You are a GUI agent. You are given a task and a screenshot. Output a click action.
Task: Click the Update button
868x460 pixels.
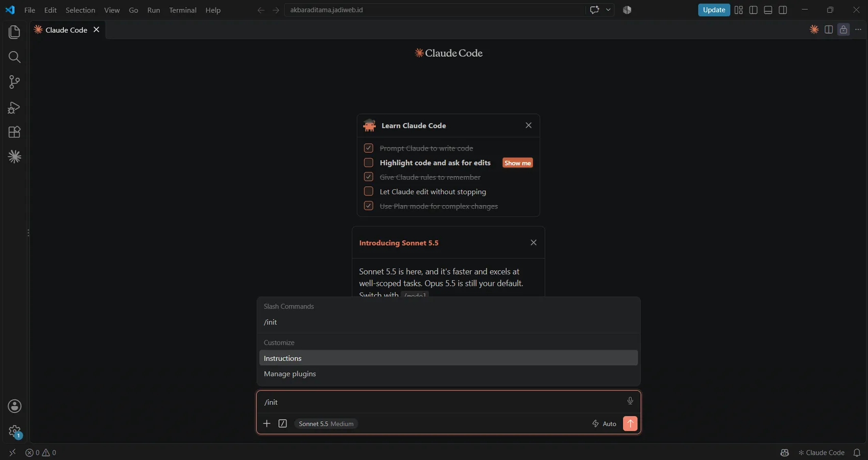(714, 10)
